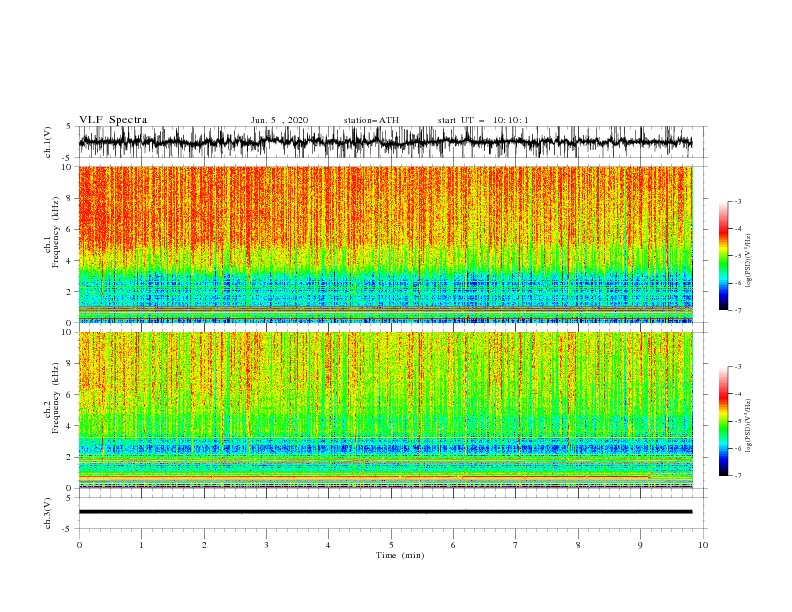792x612 pixels.
Task: Click the time axis tick label "9"
Action: pos(640,545)
